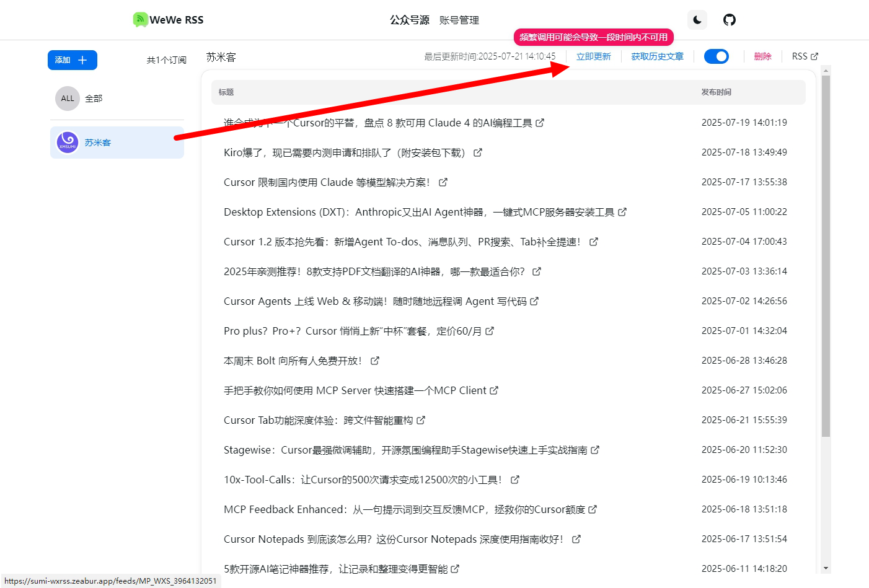Image resolution: width=869 pixels, height=588 pixels.
Task: Switch to 公众号源 tab
Action: [410, 20]
